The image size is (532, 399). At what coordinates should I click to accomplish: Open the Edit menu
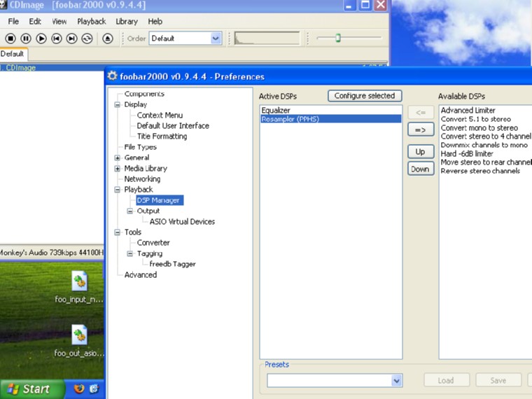coord(35,22)
